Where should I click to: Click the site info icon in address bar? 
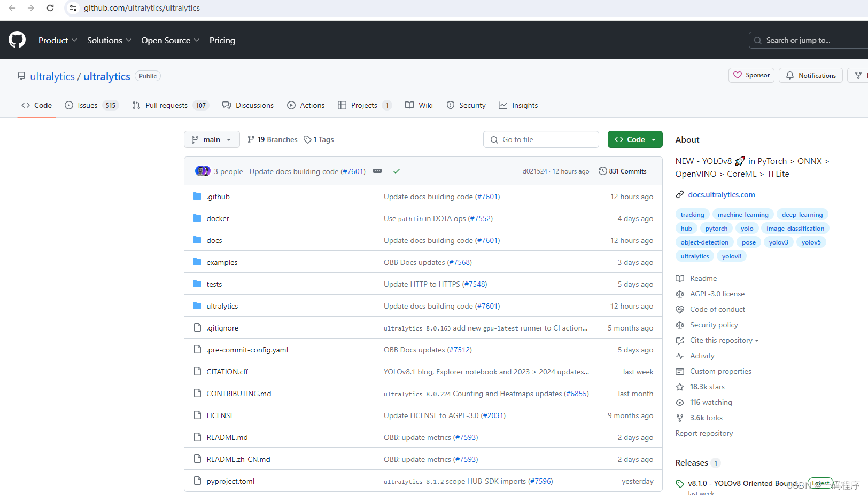(x=73, y=8)
